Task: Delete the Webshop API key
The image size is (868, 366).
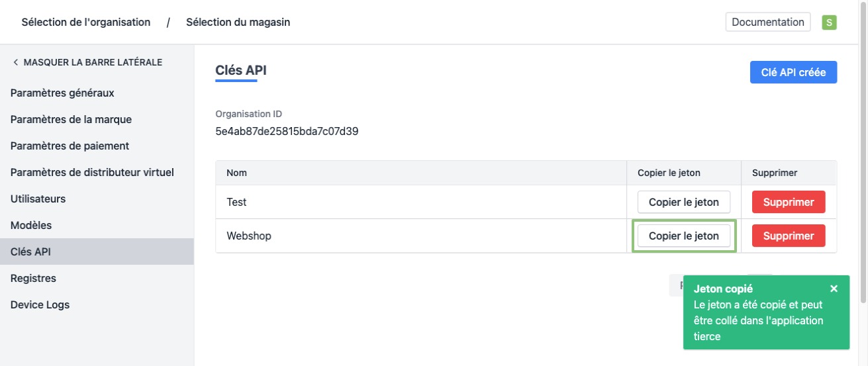Action: (x=788, y=236)
